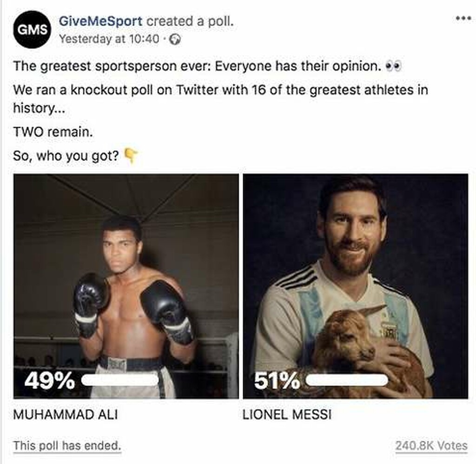Open the three-dot post options menu
The width and height of the screenshot is (476, 464).
463,19
